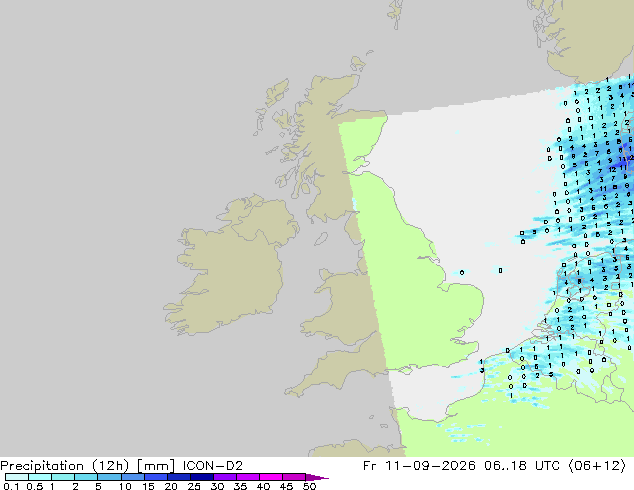Click the date 'Fr 11-09-2026' text

point(419,466)
